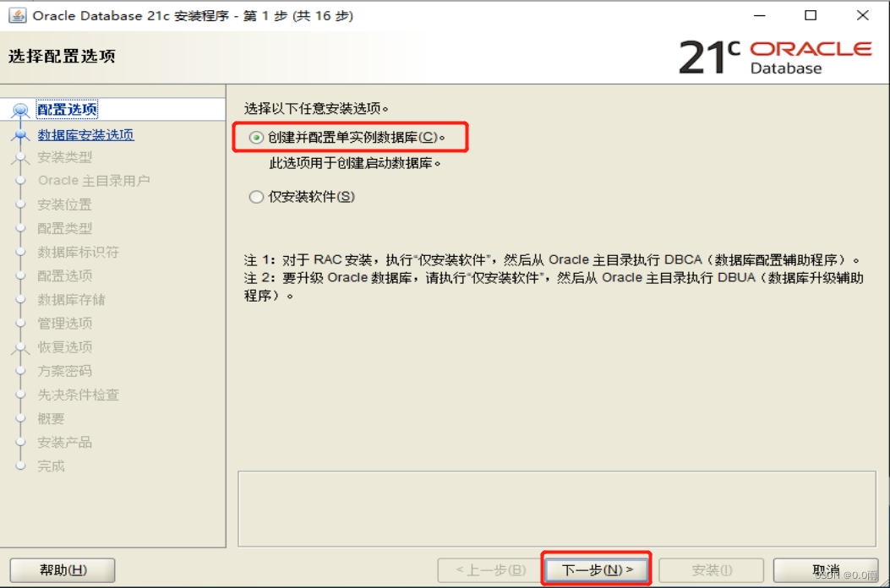Maximize the installer window
890x588 pixels.
811,15
